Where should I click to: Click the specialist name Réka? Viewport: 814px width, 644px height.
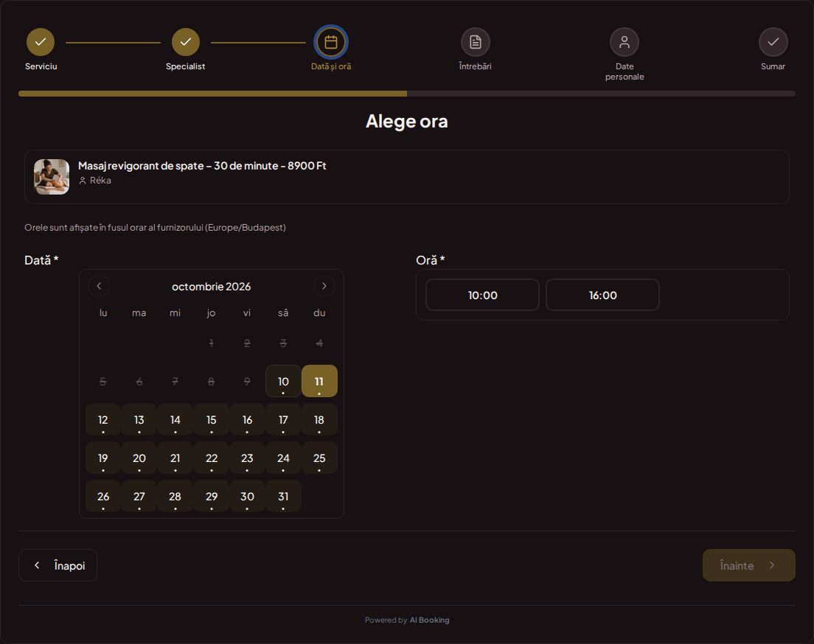click(x=100, y=181)
